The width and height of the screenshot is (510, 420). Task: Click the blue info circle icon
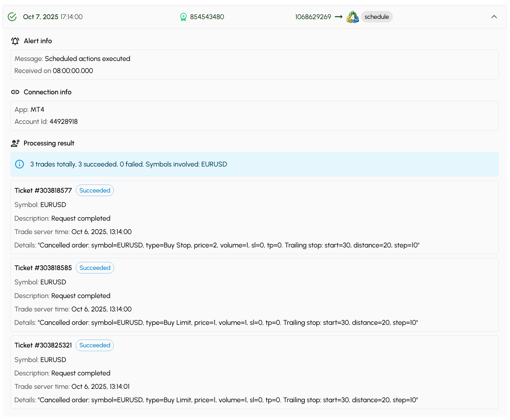(x=19, y=164)
